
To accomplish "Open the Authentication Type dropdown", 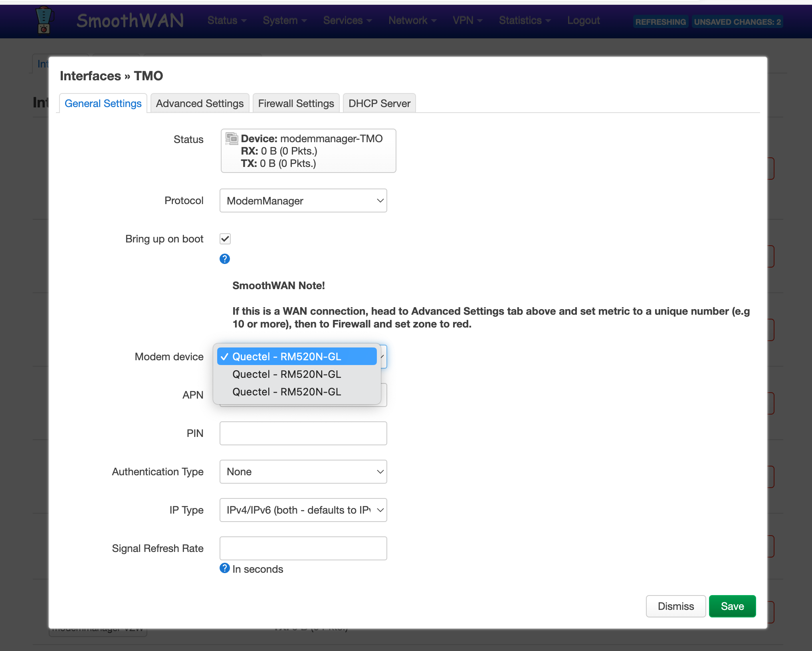I will point(303,472).
